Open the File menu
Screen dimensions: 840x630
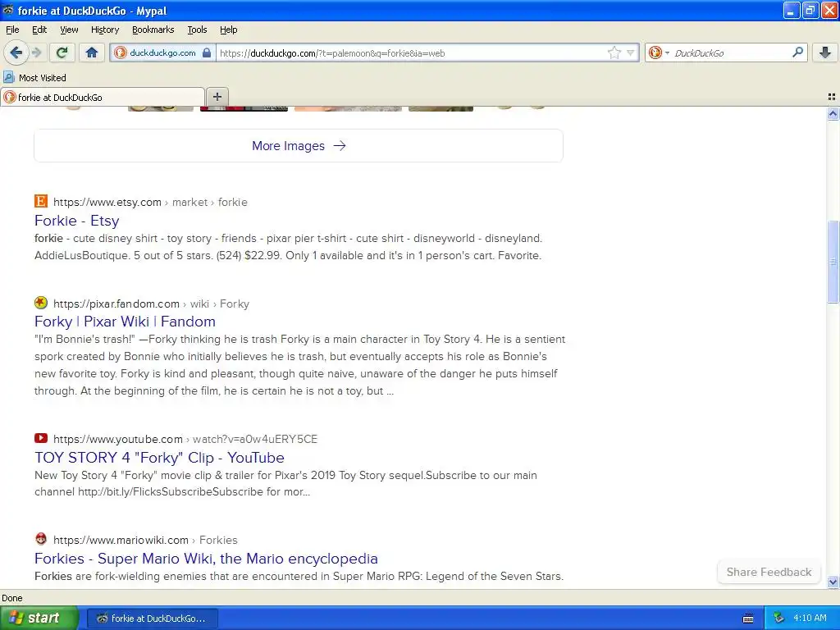tap(12, 30)
